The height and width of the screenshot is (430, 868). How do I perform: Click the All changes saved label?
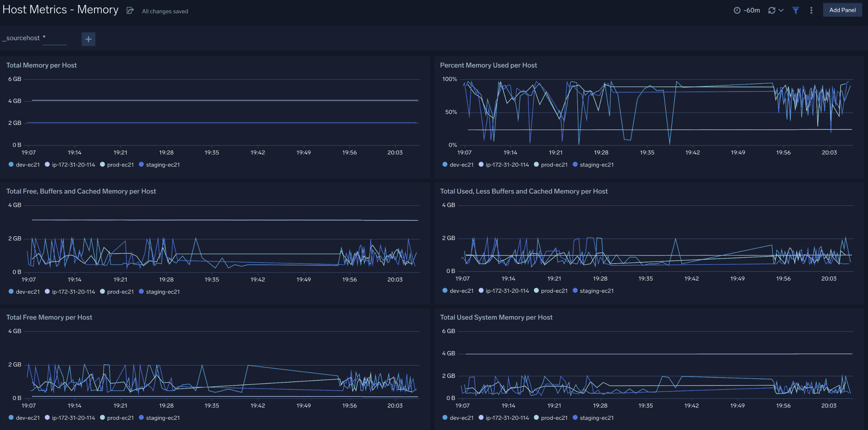coord(165,11)
